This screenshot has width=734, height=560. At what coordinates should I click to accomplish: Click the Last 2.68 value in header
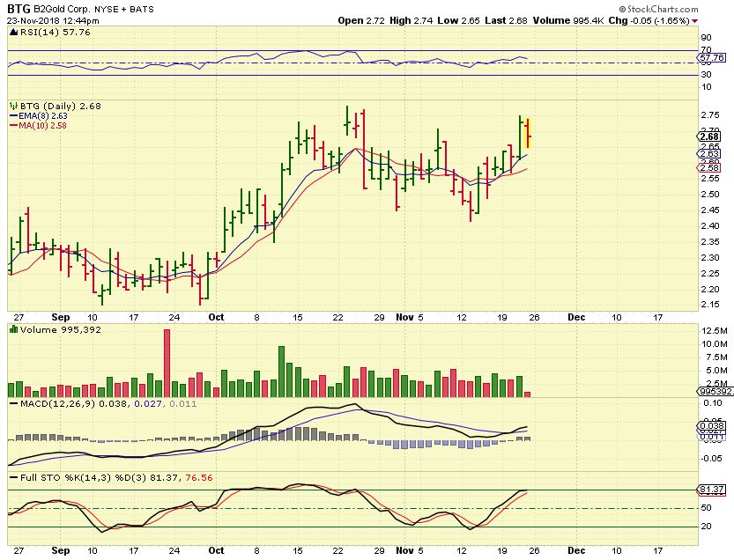506,20
